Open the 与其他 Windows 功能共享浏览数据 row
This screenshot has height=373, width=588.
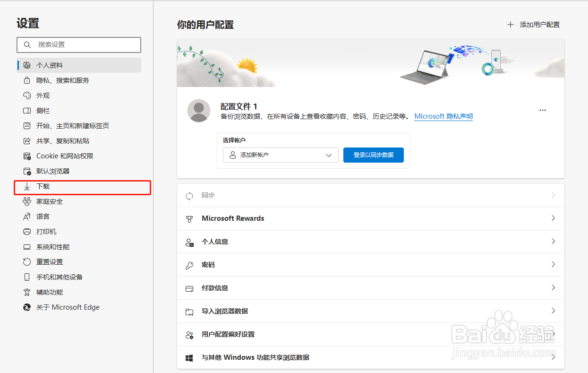(371, 357)
